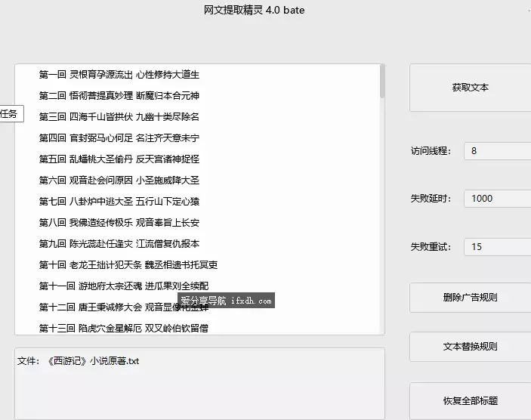Select chapter 第三回 四海千山皆拱伏
This screenshot has height=420, width=531.
click(119, 117)
